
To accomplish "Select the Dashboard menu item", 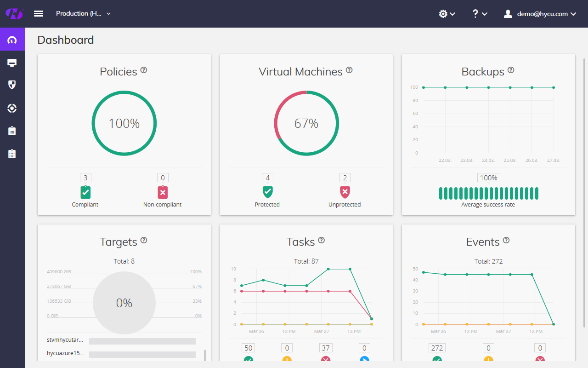I will point(12,39).
